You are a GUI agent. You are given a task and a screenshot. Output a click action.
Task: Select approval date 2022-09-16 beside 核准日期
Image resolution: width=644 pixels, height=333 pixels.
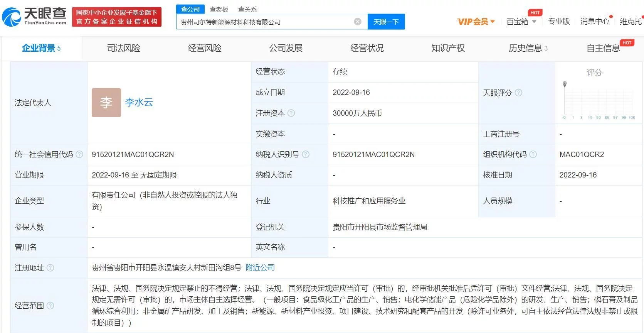[578, 175]
